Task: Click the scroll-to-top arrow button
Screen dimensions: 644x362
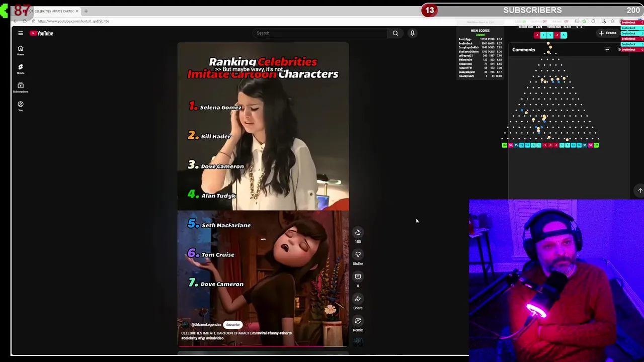Action: pyautogui.click(x=640, y=191)
